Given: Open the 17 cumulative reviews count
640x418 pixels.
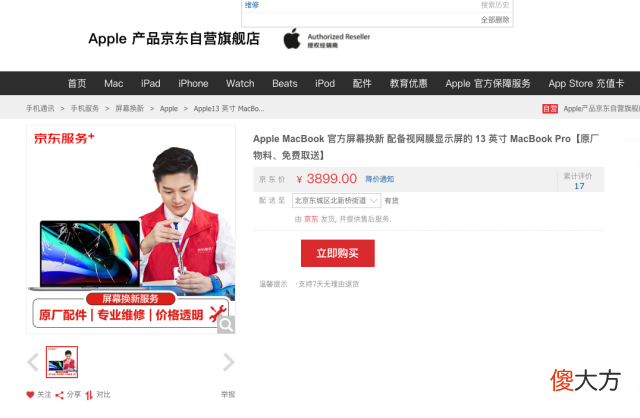Looking at the screenshot, I should [x=579, y=186].
